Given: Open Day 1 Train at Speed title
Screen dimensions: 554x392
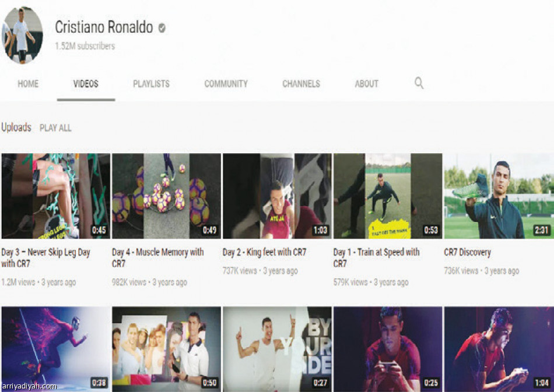Looking at the screenshot, I should [376, 258].
